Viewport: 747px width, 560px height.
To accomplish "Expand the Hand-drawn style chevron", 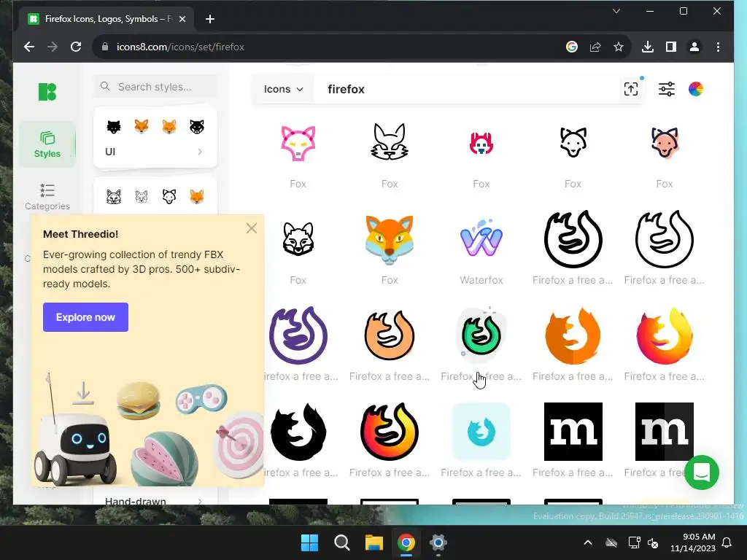I will (200, 501).
